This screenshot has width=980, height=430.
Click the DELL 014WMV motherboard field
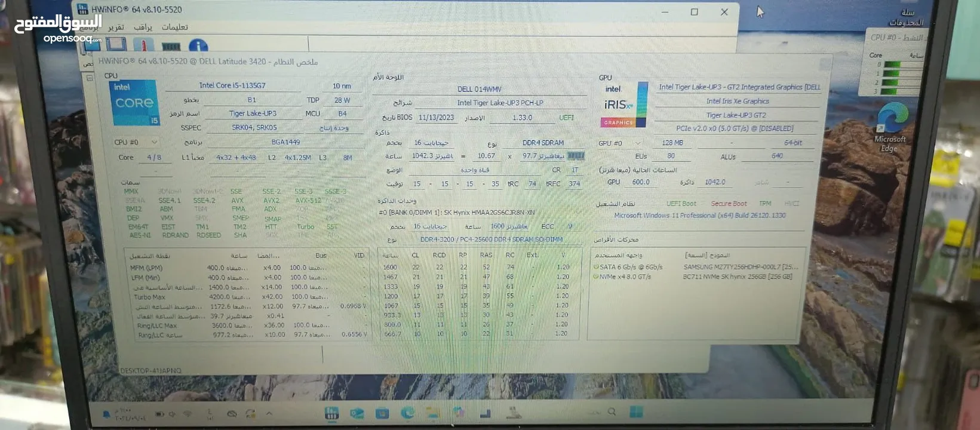point(480,89)
